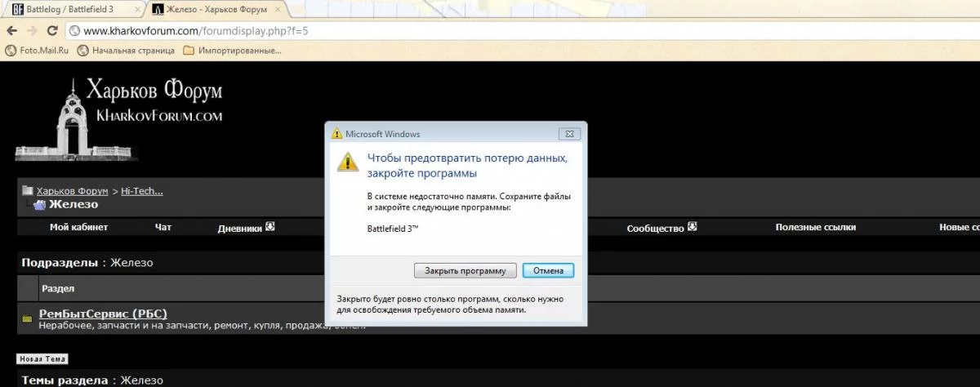980x387 pixels.
Task: Close the Железо - Харьков Форум tab
Action: pos(276,10)
